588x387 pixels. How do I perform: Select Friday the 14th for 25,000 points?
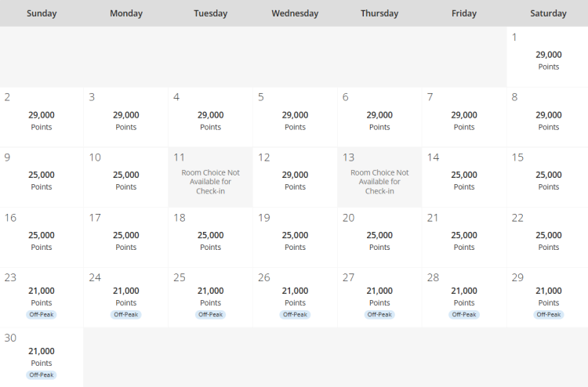pyautogui.click(x=464, y=177)
